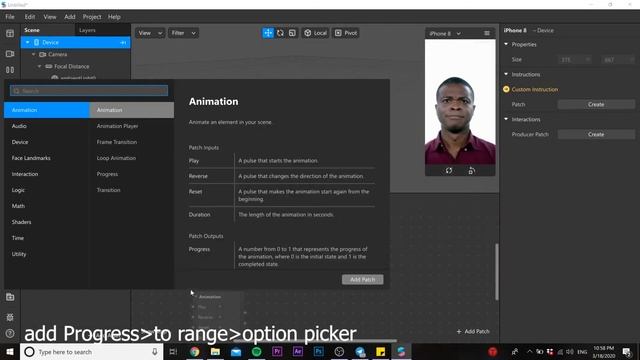Viewport: 640px width, 360px height.
Task: Click the Task View taskbar icon
Action: coord(173,351)
